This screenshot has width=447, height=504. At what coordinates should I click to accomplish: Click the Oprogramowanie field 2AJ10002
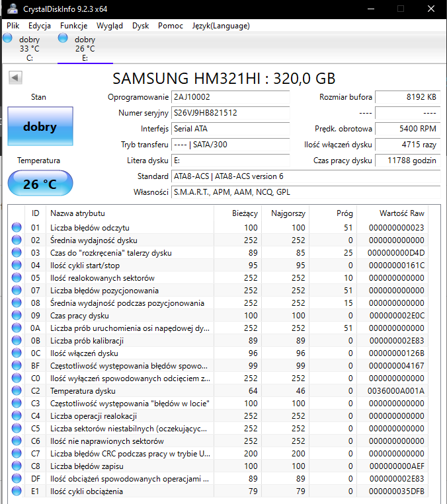230,97
